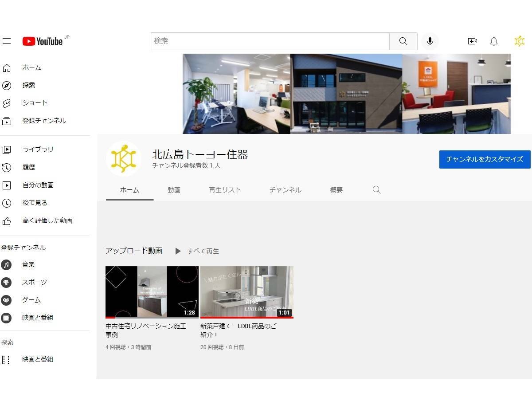Image resolution: width=532 pixels, height=417 pixels.
Task: Open 音楽 channel label
Action: coord(29,264)
